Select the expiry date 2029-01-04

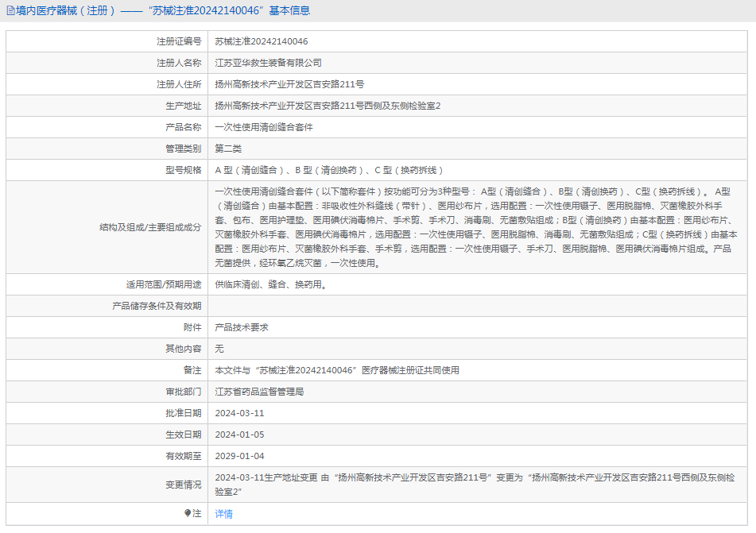pyautogui.click(x=239, y=456)
